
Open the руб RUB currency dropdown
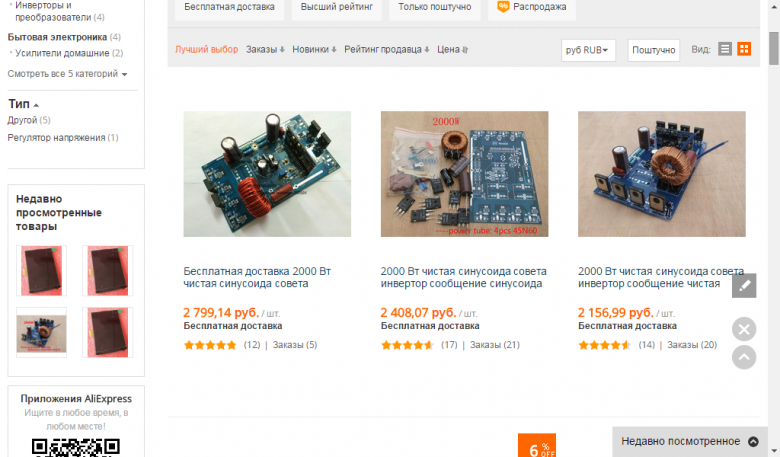coord(588,50)
